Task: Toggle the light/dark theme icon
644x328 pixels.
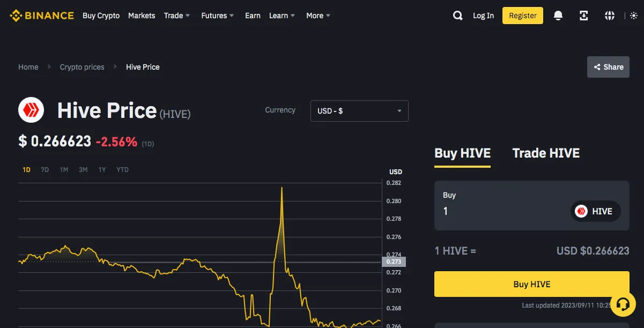Action: pos(634,16)
